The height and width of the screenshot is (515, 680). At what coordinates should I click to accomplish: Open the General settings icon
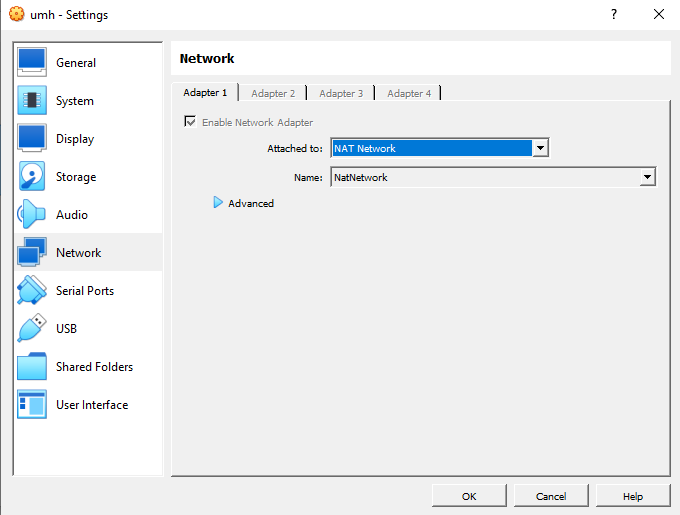pos(32,62)
